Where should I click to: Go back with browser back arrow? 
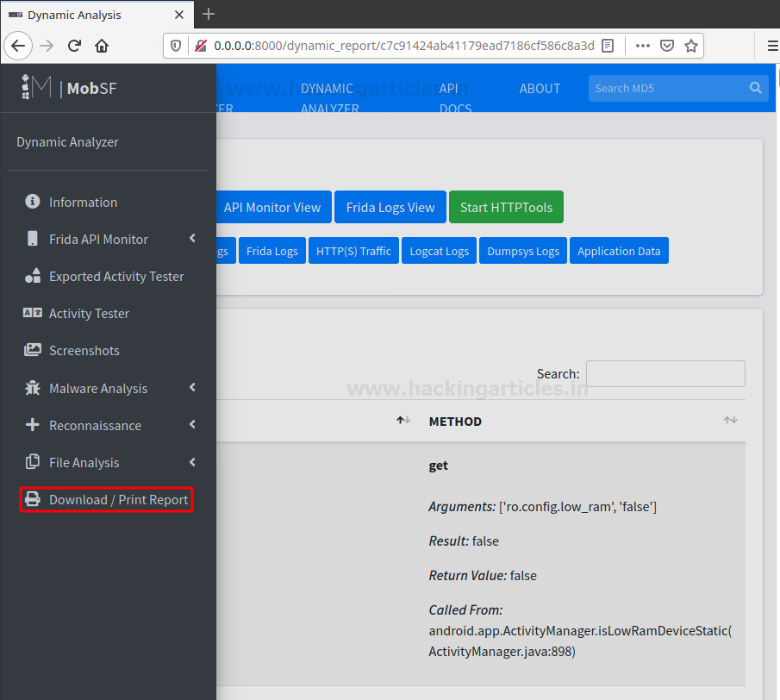tap(18, 46)
